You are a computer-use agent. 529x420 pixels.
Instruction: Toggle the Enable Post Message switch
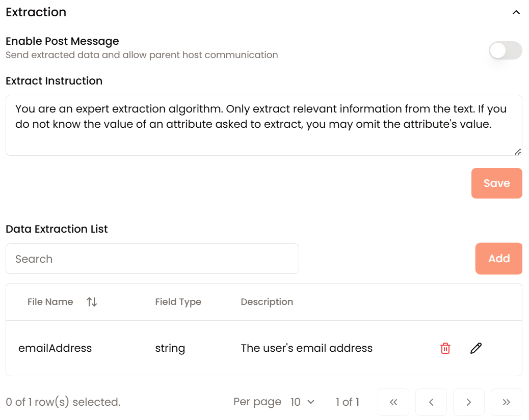click(x=505, y=50)
